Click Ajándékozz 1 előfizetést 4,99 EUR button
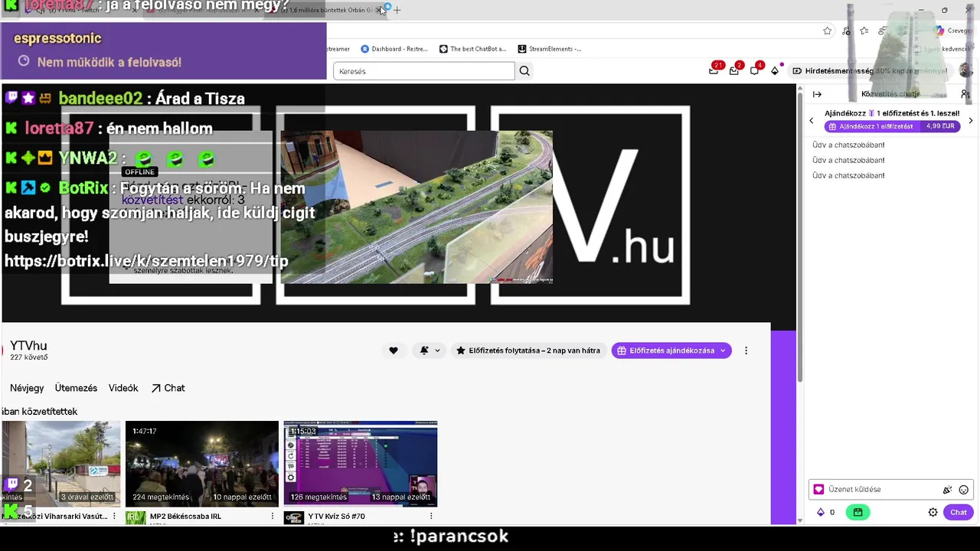The height and width of the screenshot is (551, 980). [x=892, y=126]
